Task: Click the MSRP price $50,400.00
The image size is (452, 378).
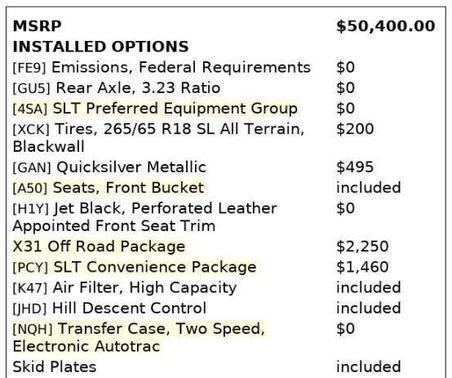Action: [386, 26]
